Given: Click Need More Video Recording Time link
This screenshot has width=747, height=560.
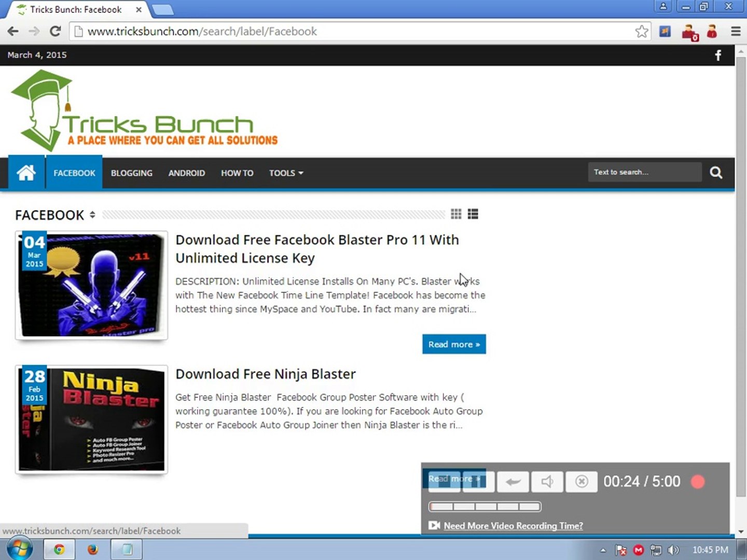Looking at the screenshot, I should coord(513,526).
